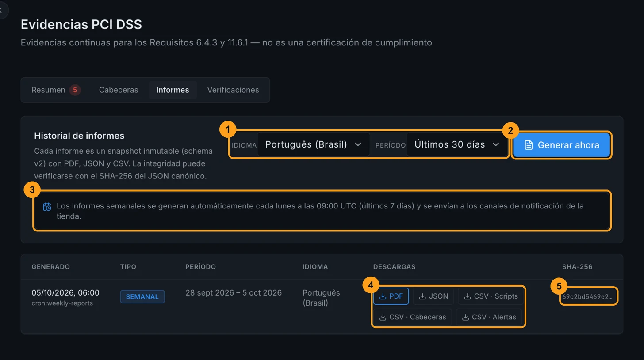The width and height of the screenshot is (644, 360).
Task: Click the generated date 05/10/2026, 06:00
Action: point(65,293)
